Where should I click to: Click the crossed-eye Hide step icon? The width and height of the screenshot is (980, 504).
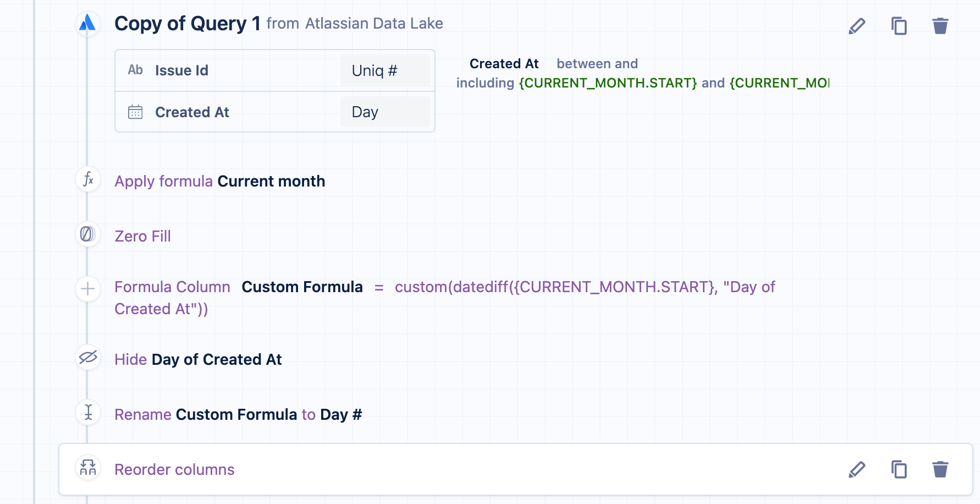88,358
